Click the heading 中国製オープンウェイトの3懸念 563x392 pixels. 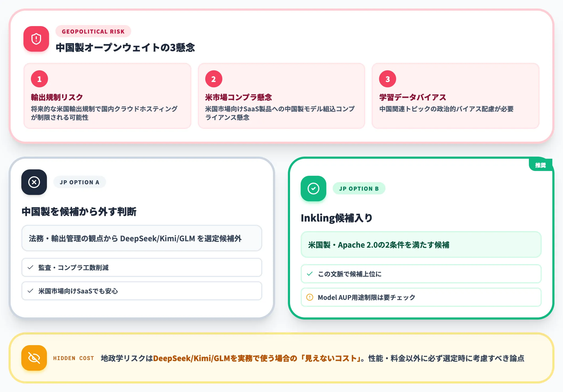tap(125, 48)
